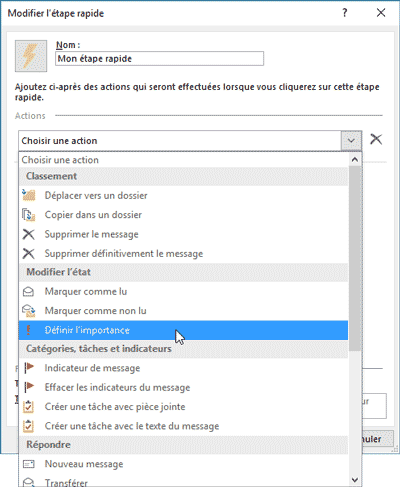Click the 'Répondre' group header
This screenshot has width=400, height=487.
183,445
